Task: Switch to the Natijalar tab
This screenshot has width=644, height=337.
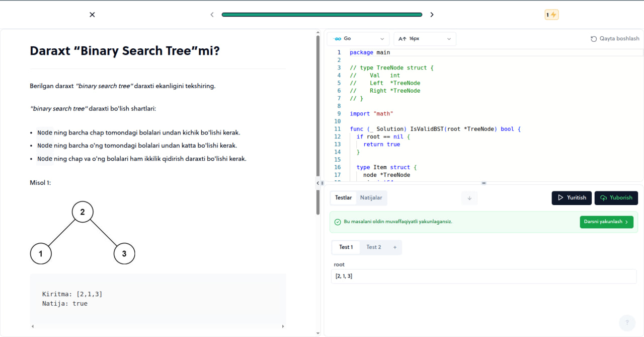Action: point(371,197)
